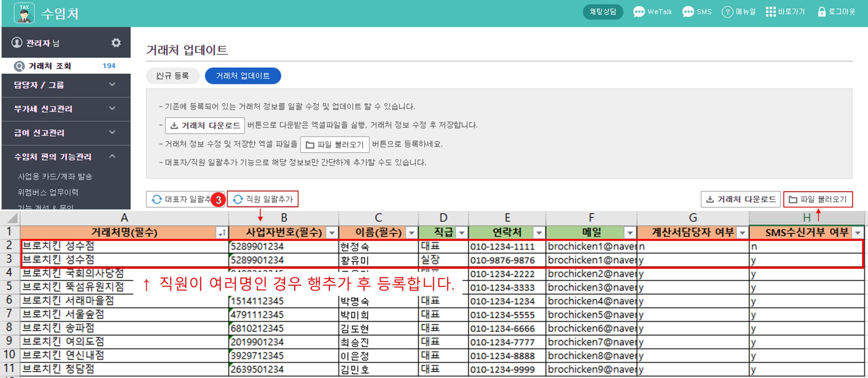Click the 파일 불러오기 button at right

[x=818, y=199]
